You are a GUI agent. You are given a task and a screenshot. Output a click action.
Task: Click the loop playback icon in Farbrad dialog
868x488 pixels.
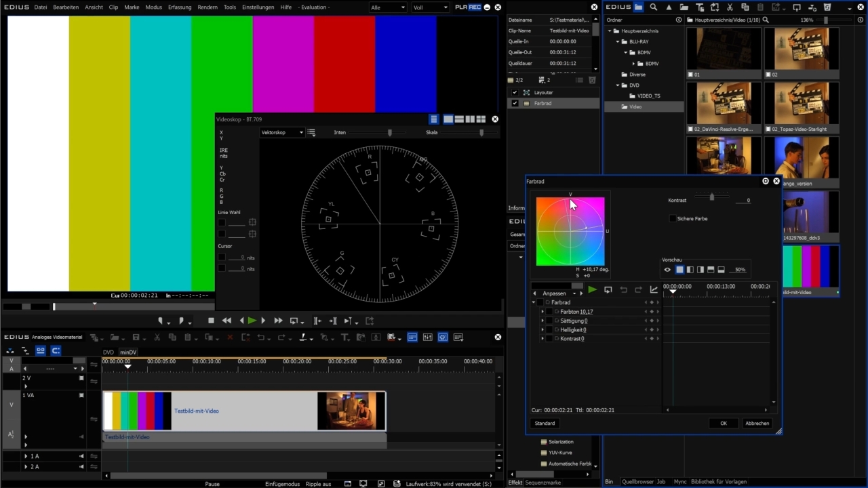pyautogui.click(x=608, y=290)
